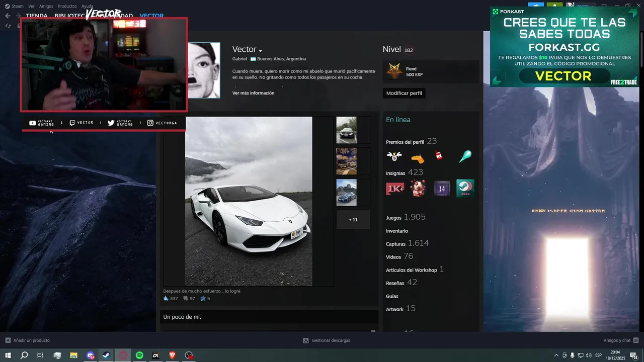Open Premios del perfil 23
Image resolution: width=644 pixels, height=362 pixels.
tap(411, 141)
